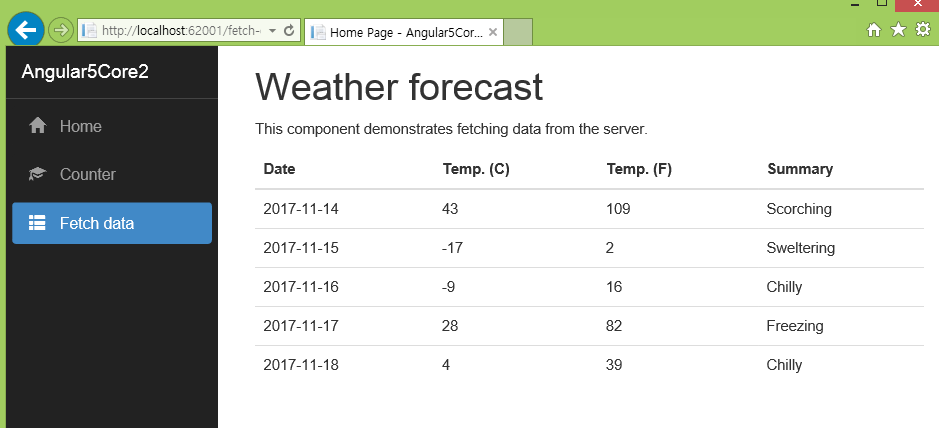Click the 2017-11-14 date cell

[x=301, y=209]
